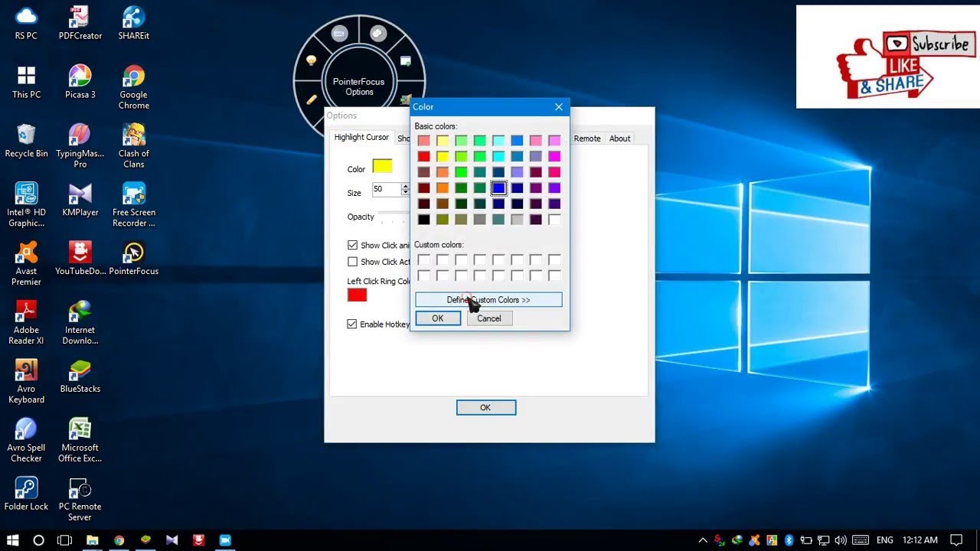Select BlueStacks desktop shortcut
This screenshot has width=980, height=551.
(80, 377)
